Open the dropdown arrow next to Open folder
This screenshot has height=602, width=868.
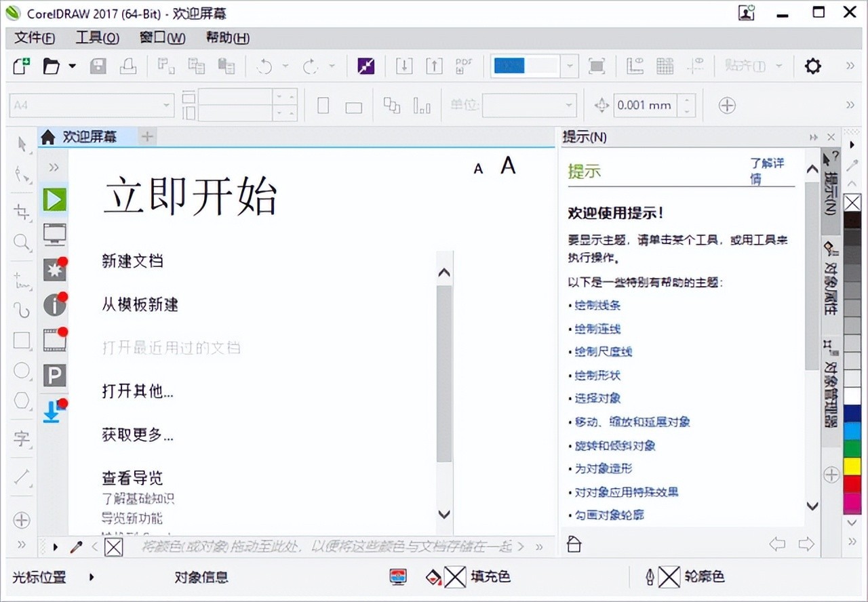coord(72,66)
